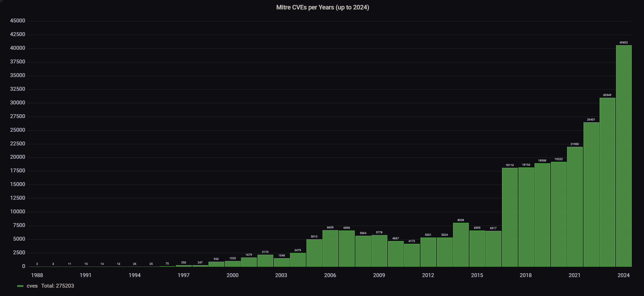Toggle the cves series legend label
The height and width of the screenshot is (296, 644).
click(x=32, y=286)
